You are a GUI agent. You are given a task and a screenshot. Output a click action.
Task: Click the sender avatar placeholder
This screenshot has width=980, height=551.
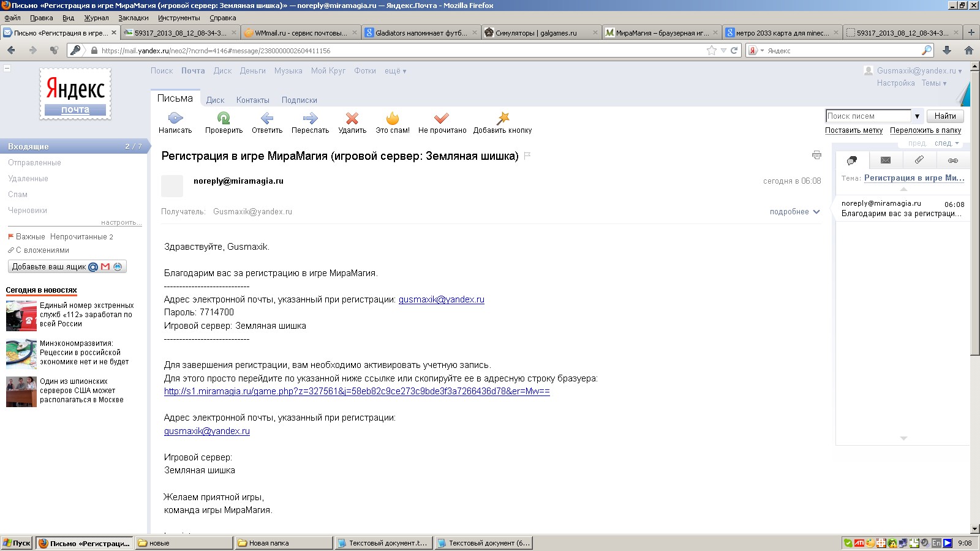pyautogui.click(x=172, y=186)
